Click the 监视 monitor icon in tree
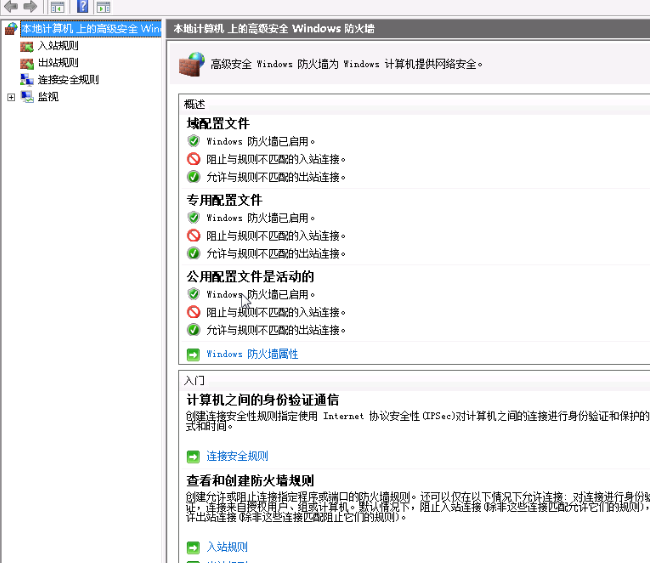The width and height of the screenshot is (650, 563). [27, 97]
